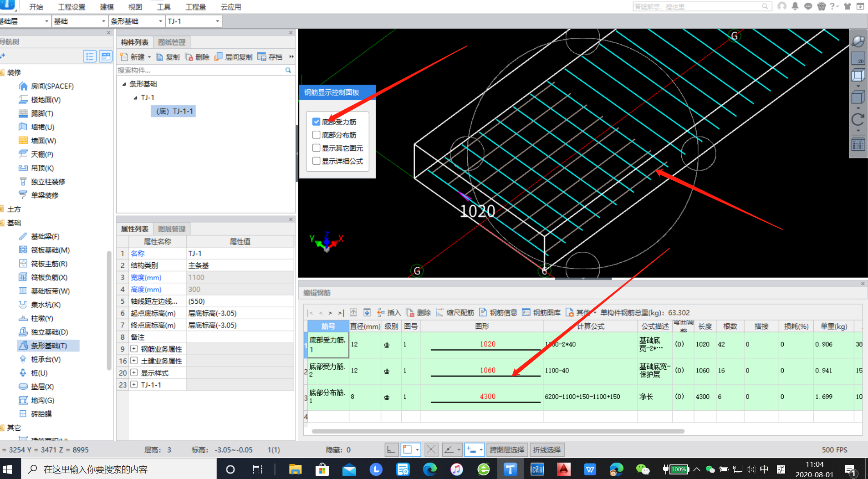The image size is (868, 479).
Task: Open the 云应用 menu
Action: point(231,7)
